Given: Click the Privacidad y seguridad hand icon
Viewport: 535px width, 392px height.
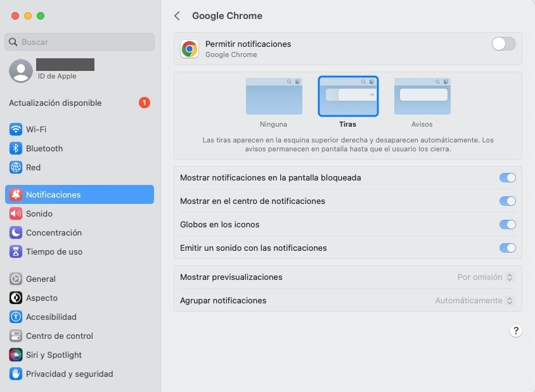Looking at the screenshot, I should pos(16,374).
